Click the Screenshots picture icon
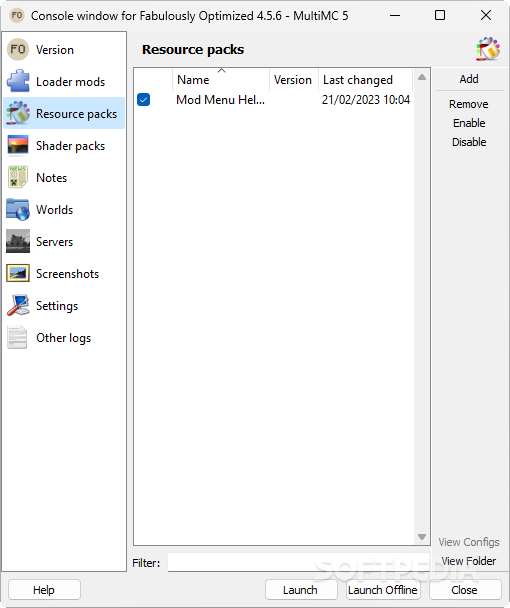510x608 pixels. pyautogui.click(x=18, y=273)
